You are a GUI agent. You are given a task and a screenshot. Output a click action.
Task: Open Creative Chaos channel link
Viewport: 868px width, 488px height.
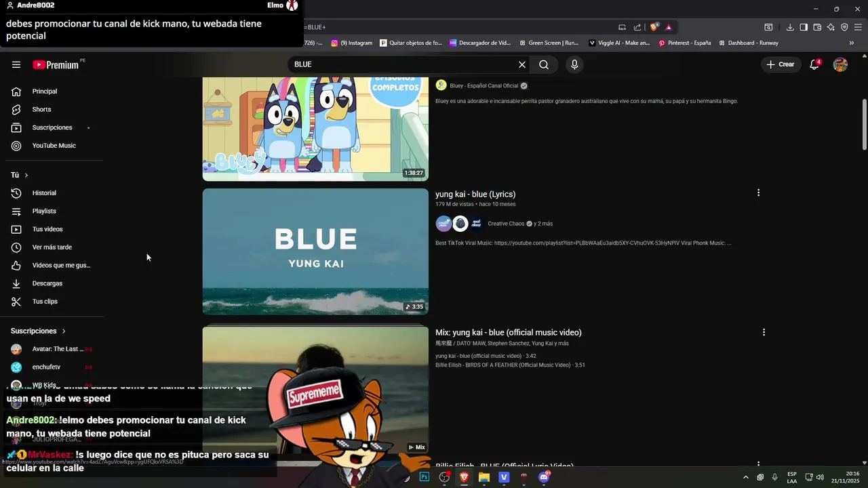point(506,224)
